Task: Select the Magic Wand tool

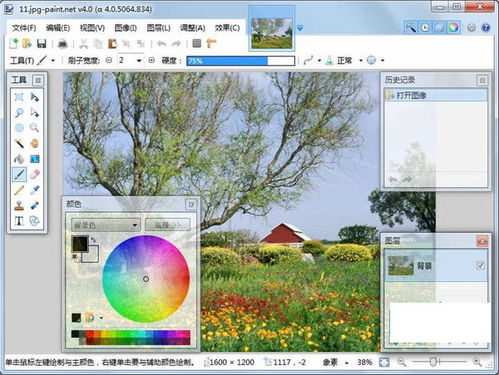Action: click(x=19, y=143)
